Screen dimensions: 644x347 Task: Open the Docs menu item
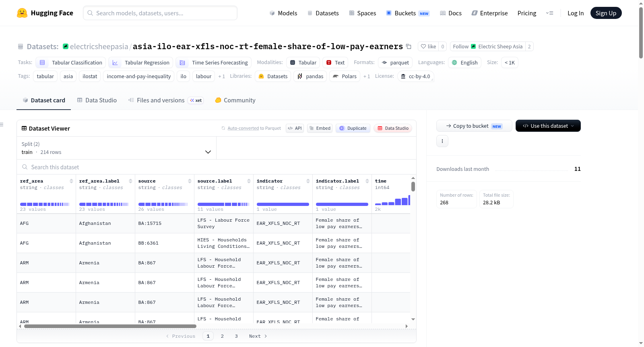(x=451, y=13)
